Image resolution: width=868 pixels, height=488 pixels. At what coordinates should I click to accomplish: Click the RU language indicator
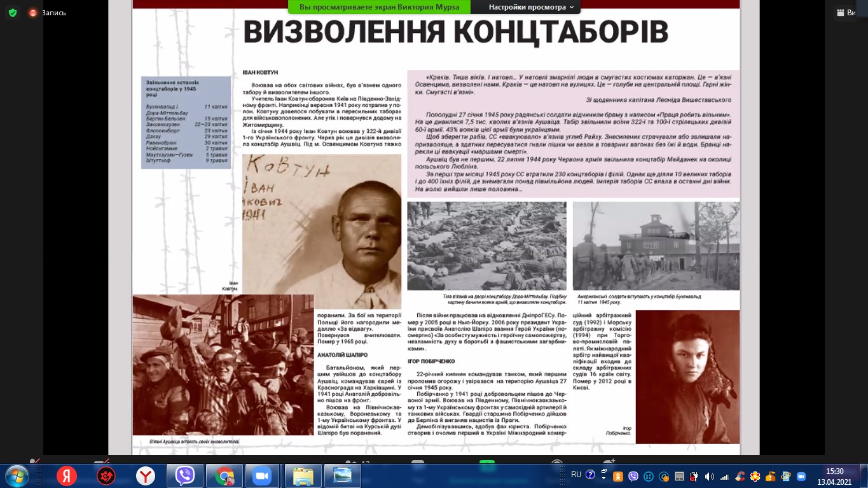point(576,475)
